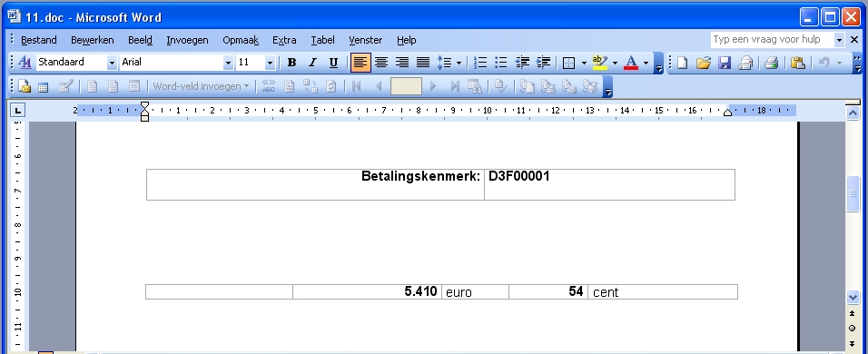The width and height of the screenshot is (868, 354).
Task: Open the Tabel menu
Action: 322,40
